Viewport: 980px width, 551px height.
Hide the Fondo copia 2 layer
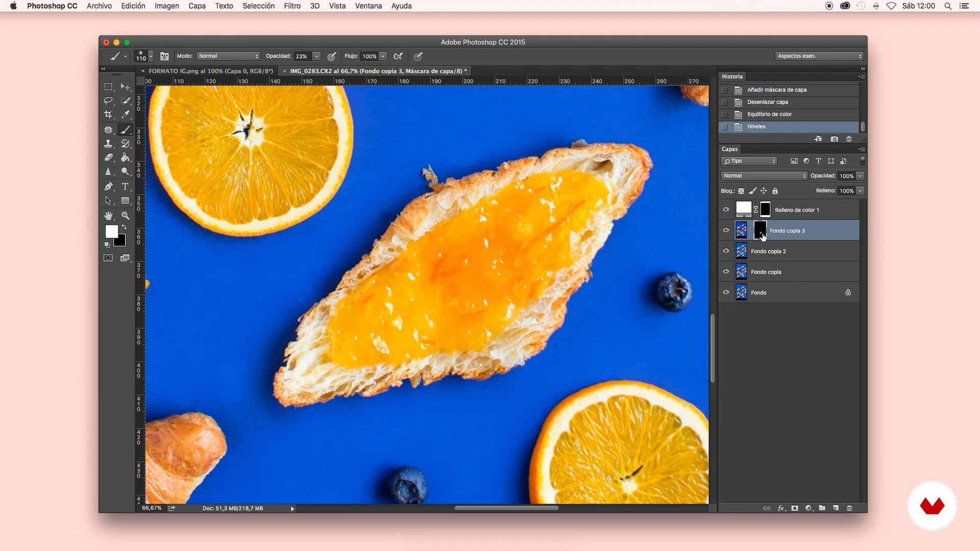pos(726,251)
